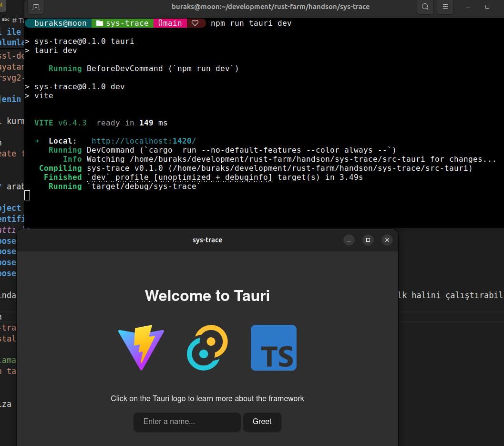The width and height of the screenshot is (504, 446).
Task: Click 'target/debug/sys-trace' running line
Action: (124, 186)
